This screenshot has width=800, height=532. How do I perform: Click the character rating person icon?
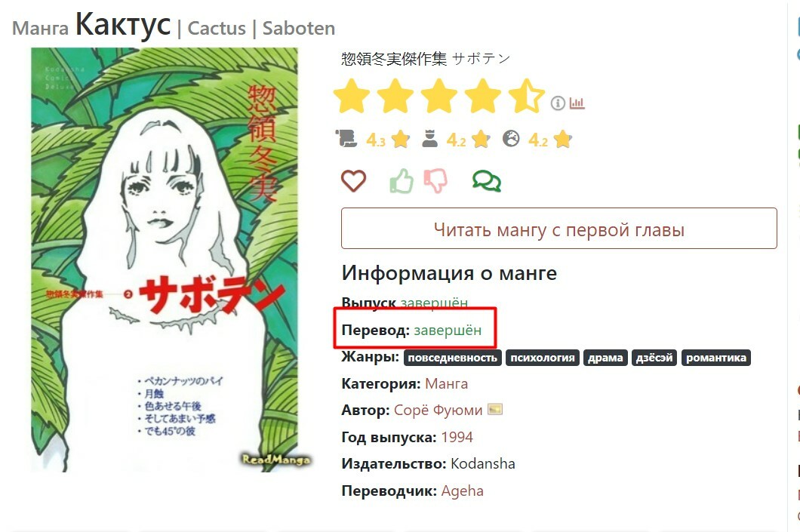(x=429, y=139)
